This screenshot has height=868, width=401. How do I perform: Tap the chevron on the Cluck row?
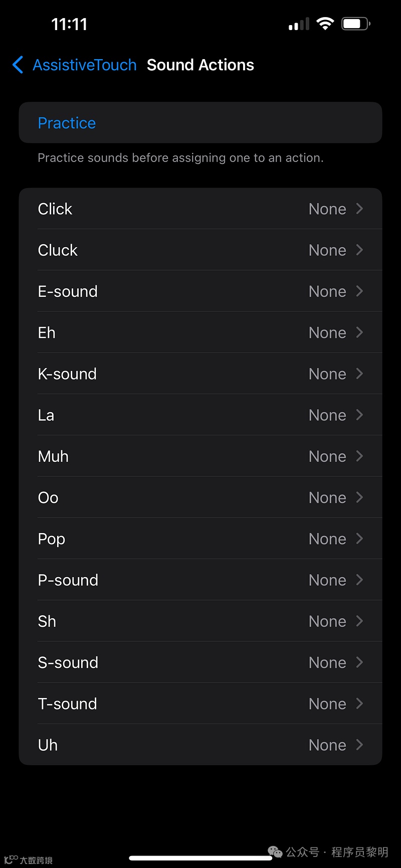[359, 250]
